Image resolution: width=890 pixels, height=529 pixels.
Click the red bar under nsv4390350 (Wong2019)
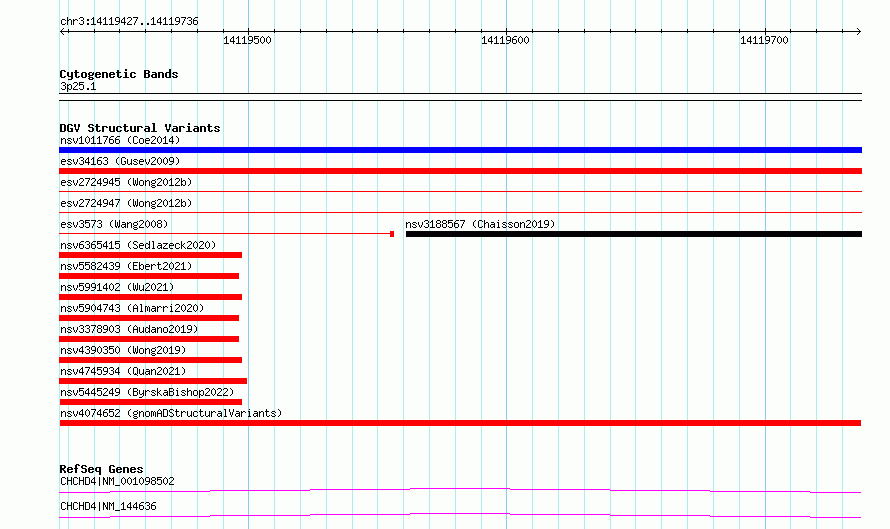150,360
